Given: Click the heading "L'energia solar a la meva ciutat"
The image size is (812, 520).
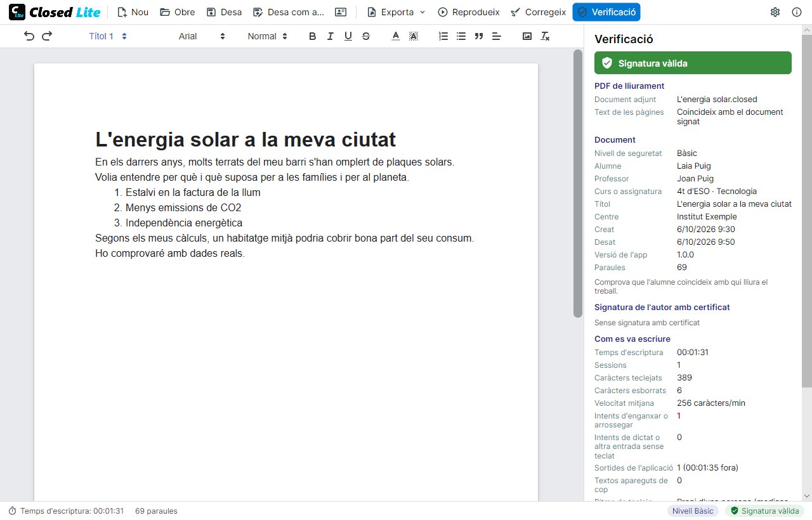Looking at the screenshot, I should pos(246,139).
